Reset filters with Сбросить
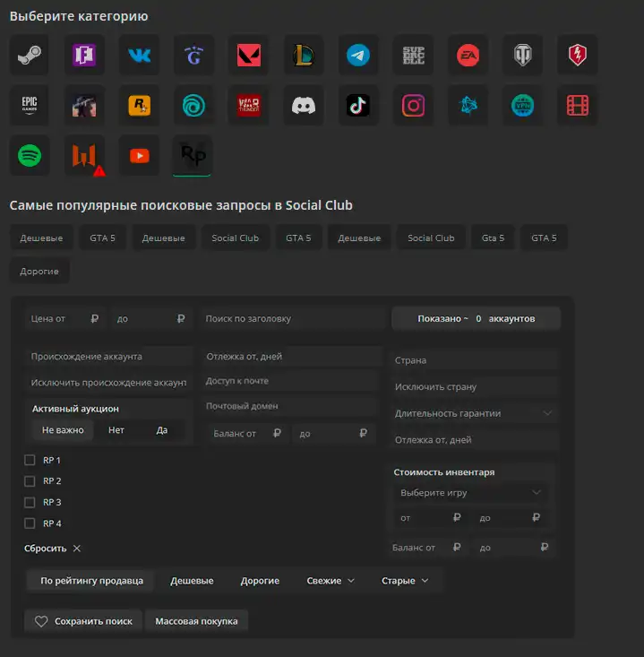 (52, 548)
